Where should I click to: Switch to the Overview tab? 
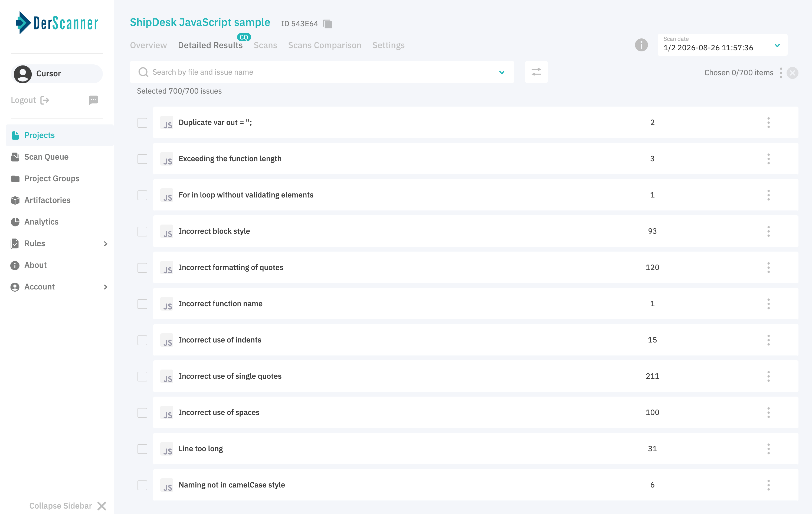coord(148,45)
